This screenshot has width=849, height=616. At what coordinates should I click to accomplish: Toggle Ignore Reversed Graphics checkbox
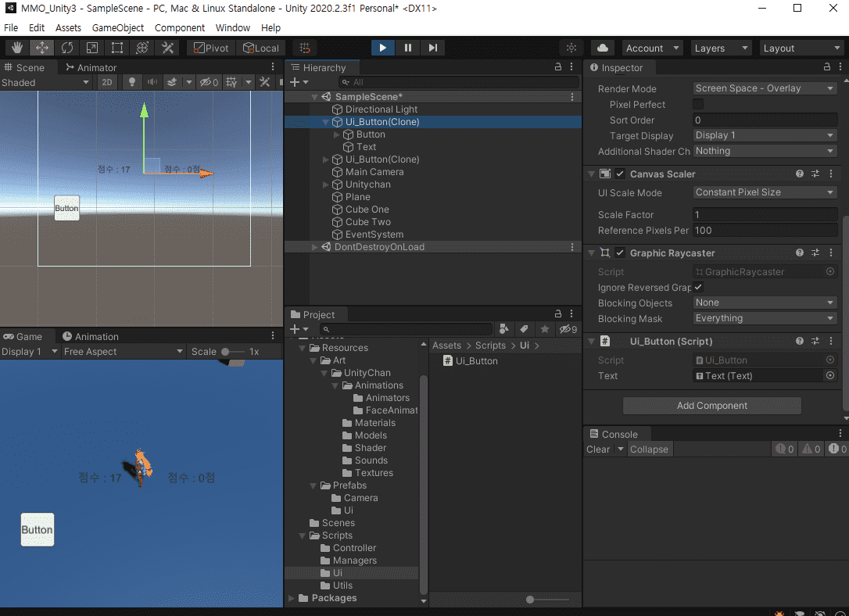[x=698, y=287]
